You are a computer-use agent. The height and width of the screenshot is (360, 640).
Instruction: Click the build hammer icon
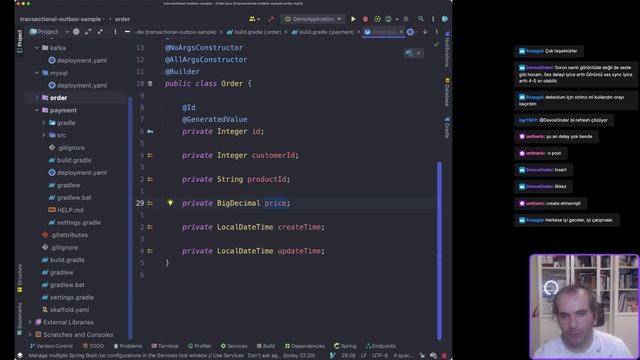pos(271,19)
